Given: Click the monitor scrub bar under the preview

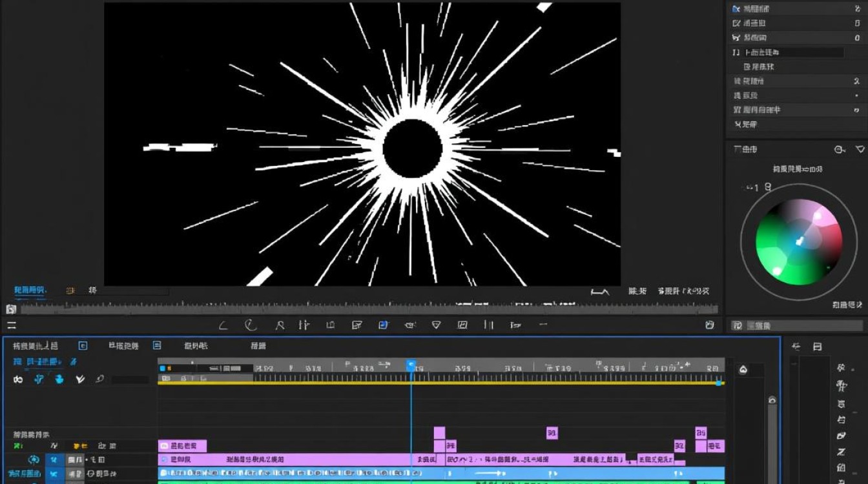Looking at the screenshot, I should 369,308.
